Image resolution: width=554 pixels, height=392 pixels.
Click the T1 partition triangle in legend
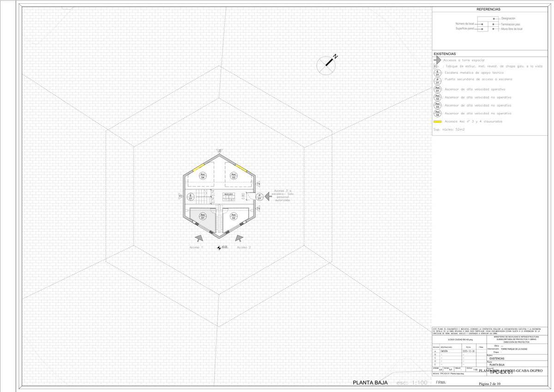click(x=436, y=66)
